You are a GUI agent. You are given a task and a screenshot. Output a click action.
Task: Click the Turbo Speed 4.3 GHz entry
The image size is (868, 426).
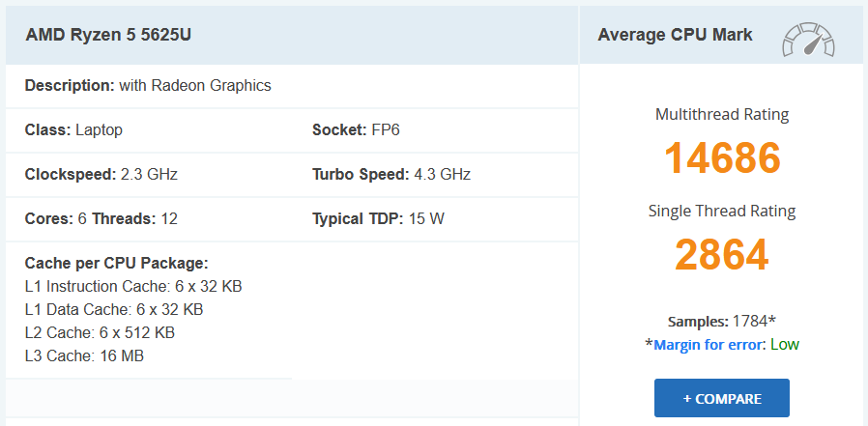[391, 175]
